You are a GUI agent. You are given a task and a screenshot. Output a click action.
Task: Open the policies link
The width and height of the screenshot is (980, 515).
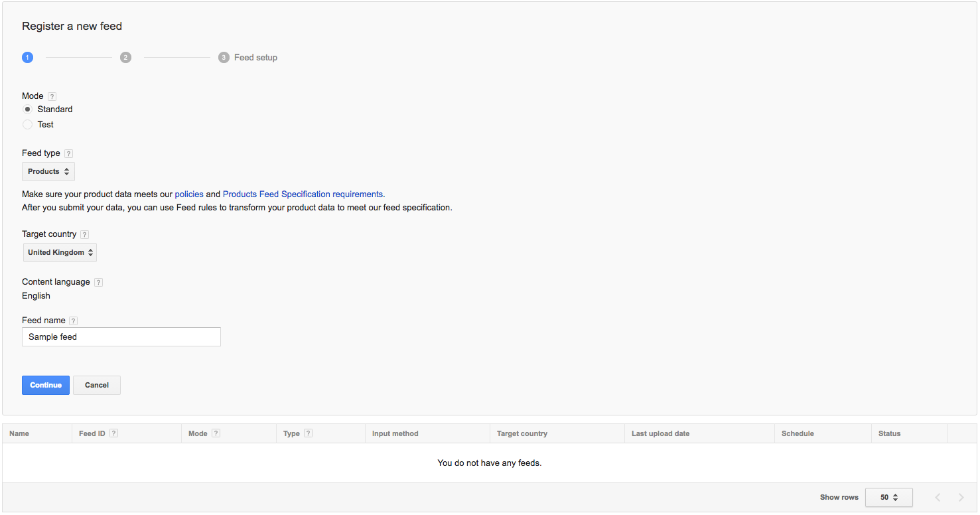click(x=189, y=194)
